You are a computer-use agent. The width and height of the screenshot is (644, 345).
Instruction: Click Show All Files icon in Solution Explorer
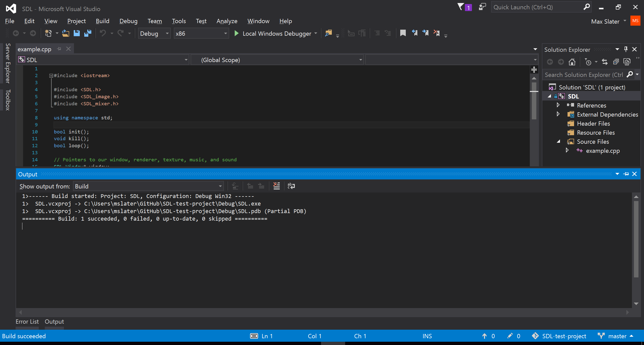[627, 62]
